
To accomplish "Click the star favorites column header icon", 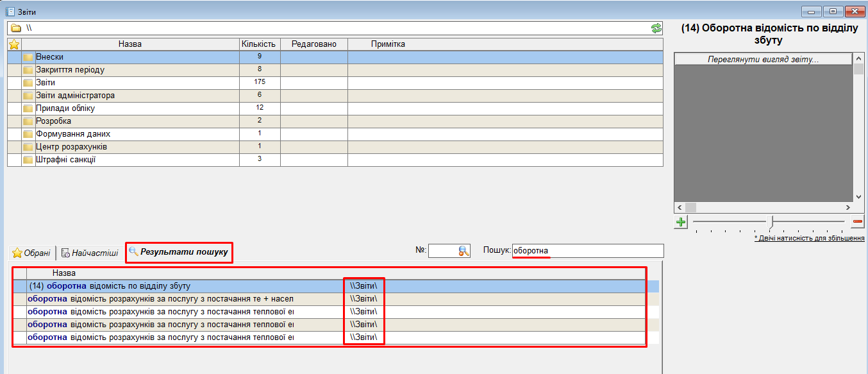I will click(x=14, y=44).
